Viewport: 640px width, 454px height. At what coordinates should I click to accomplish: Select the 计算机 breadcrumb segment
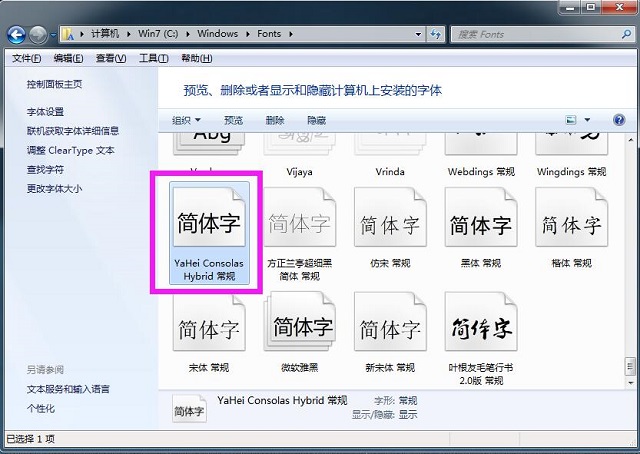105,34
